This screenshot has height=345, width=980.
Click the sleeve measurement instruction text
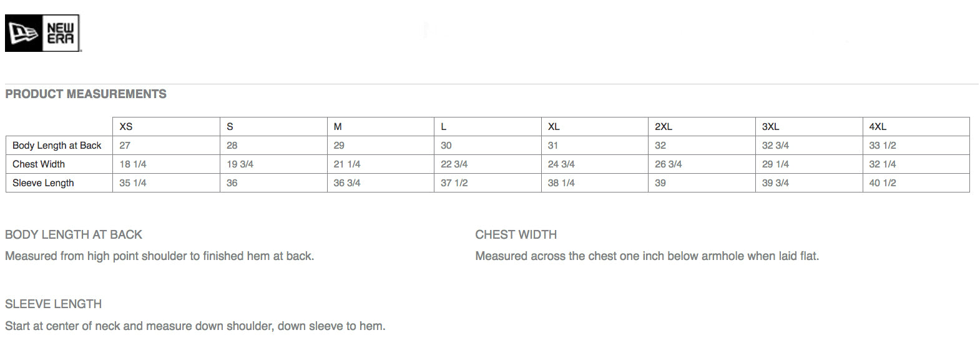coord(195,326)
